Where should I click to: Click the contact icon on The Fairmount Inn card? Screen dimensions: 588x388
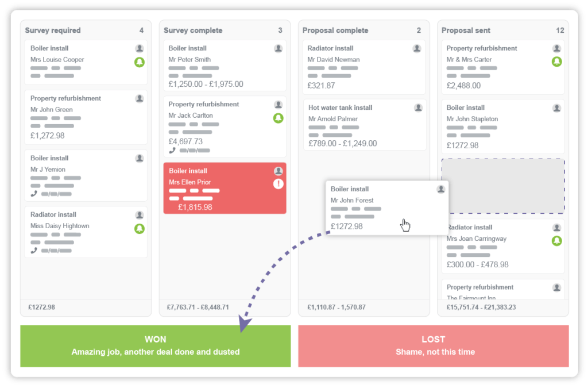556,287
